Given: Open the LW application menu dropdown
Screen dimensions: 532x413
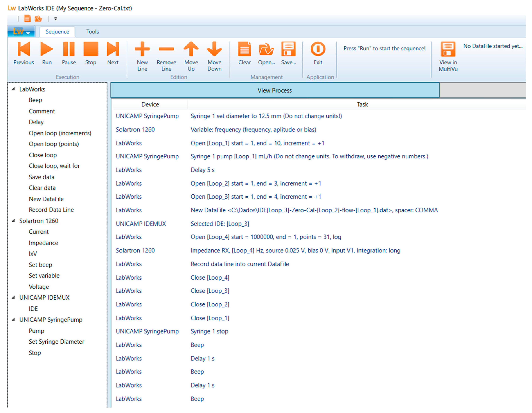Looking at the screenshot, I should [x=21, y=32].
